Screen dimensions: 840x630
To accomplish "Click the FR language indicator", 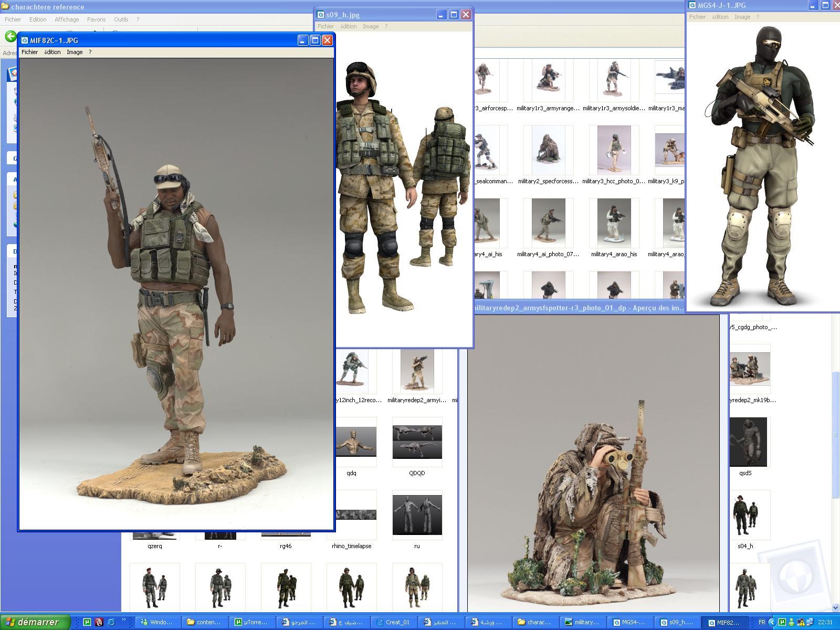I will click(x=761, y=622).
